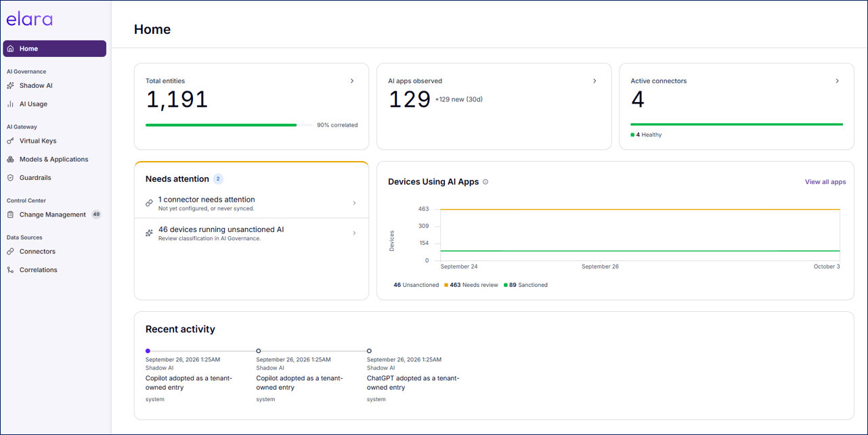Click the Needs attention count badge

(x=218, y=179)
